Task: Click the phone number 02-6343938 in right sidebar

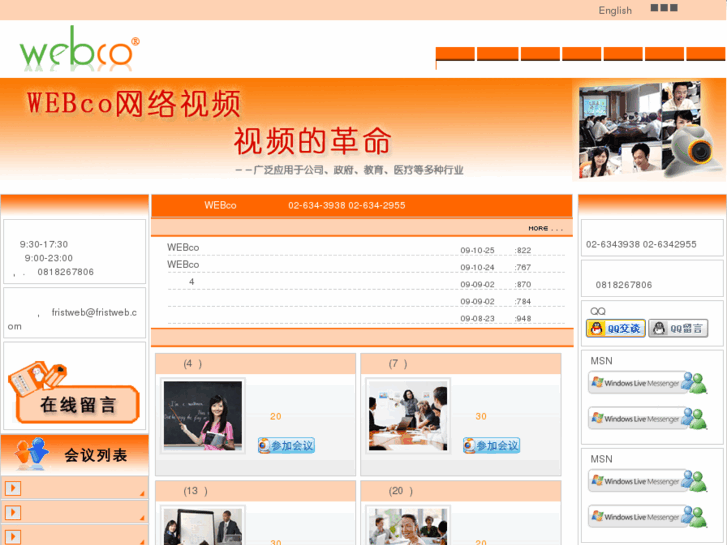Action: click(612, 244)
